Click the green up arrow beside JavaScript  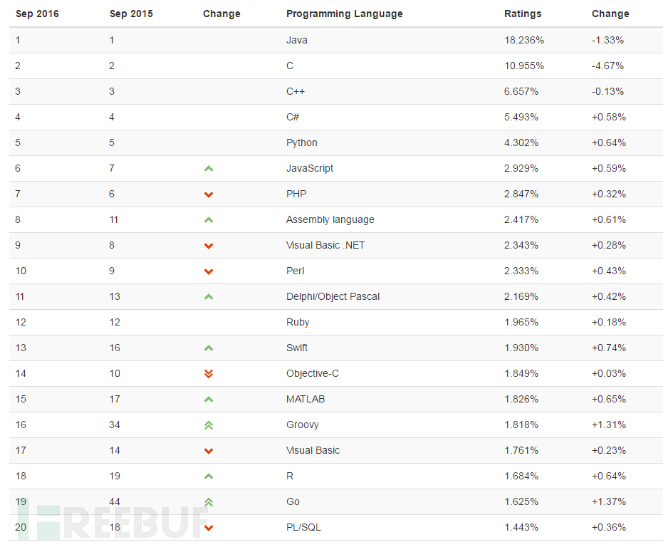(208, 169)
